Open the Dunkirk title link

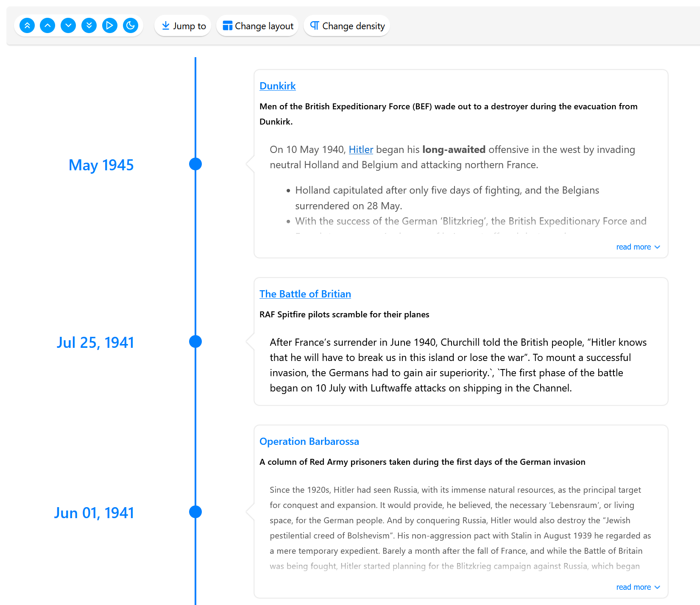click(278, 86)
